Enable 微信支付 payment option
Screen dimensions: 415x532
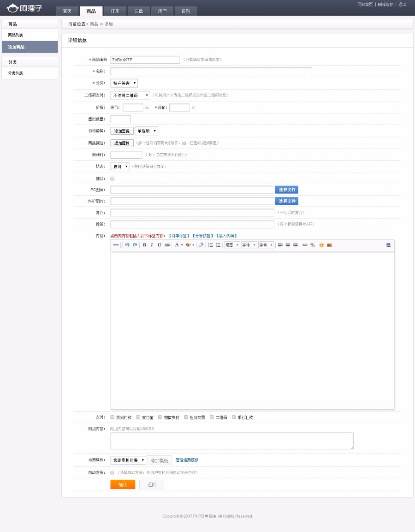[x=160, y=417]
